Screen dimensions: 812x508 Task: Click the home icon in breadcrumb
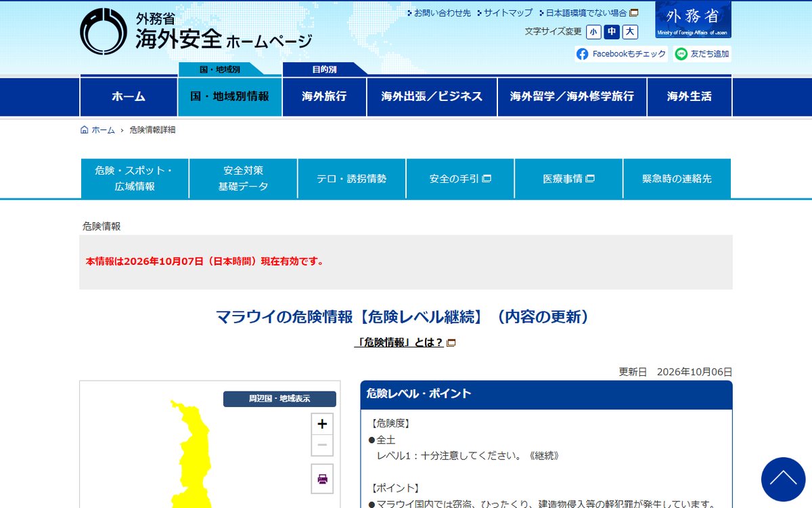click(x=85, y=130)
